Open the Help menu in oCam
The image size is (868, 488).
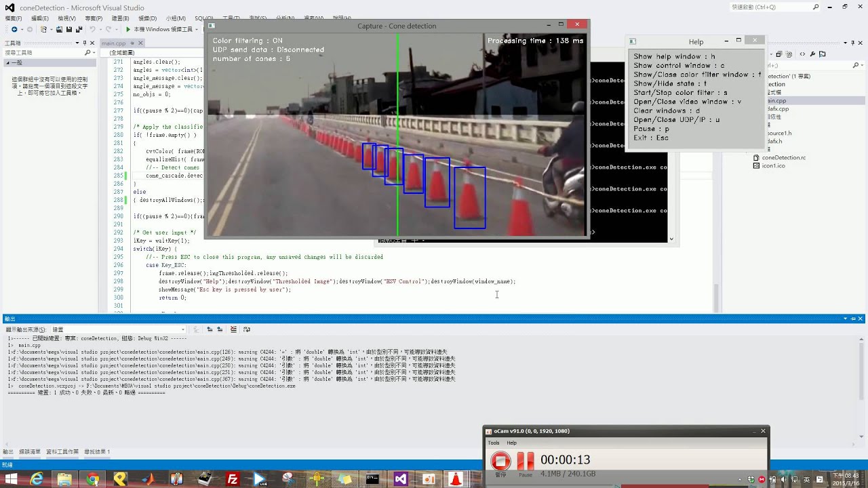point(512,443)
